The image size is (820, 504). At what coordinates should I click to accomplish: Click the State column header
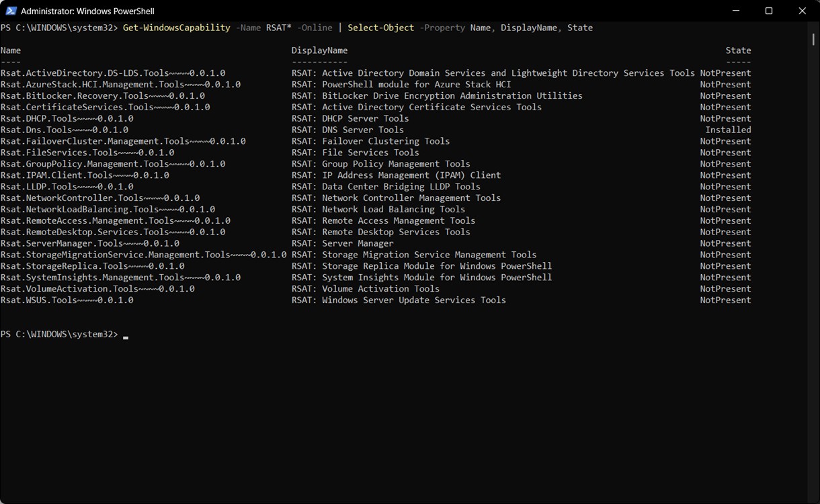[737, 50]
